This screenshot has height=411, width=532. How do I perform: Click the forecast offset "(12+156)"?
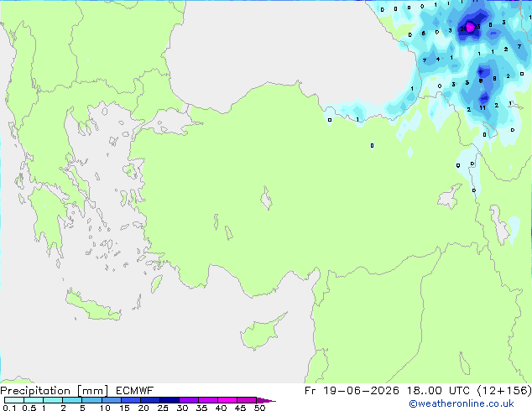click(504, 391)
